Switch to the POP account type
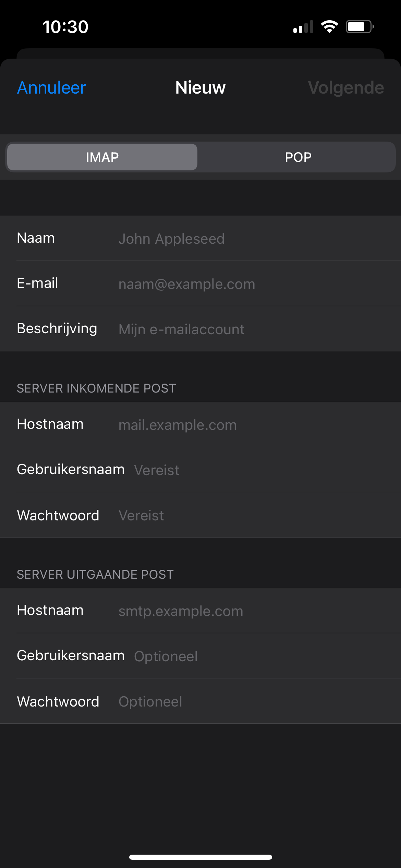The width and height of the screenshot is (401, 868). 298,157
